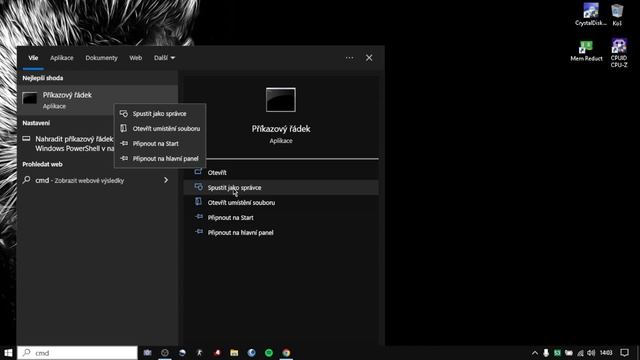Click the file location icon in the context menu
This screenshot has width=640, height=360.
(x=124, y=128)
